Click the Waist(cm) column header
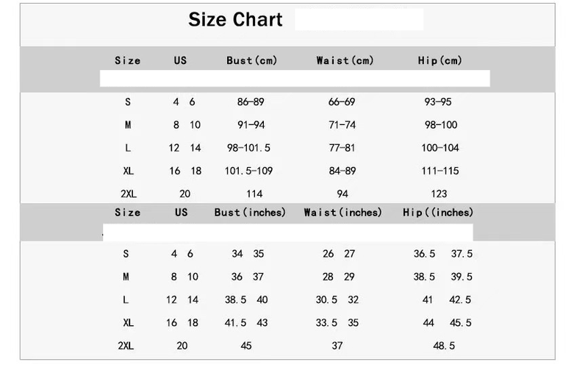Viewport: 588px width, 373px height. point(345,60)
